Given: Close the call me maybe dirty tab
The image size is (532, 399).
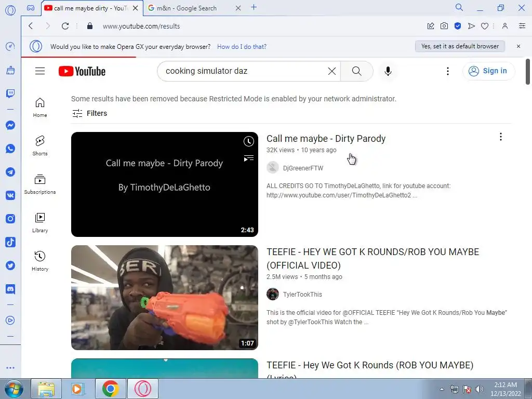Looking at the screenshot, I should click(135, 8).
